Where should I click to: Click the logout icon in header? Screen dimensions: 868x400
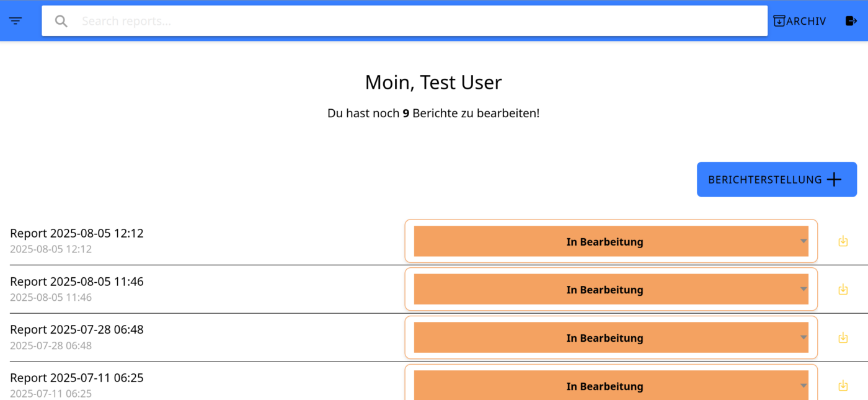point(851,21)
